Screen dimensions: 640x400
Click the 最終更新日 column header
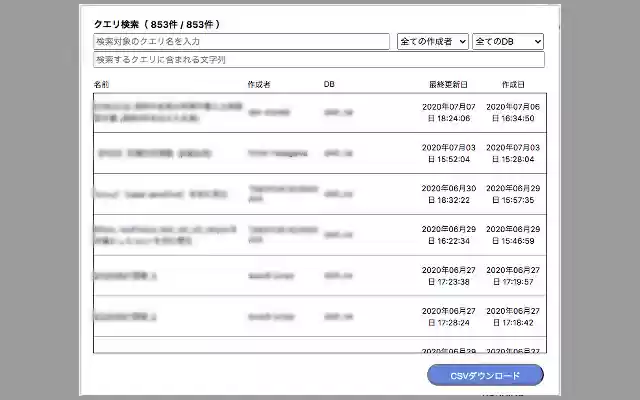point(448,84)
